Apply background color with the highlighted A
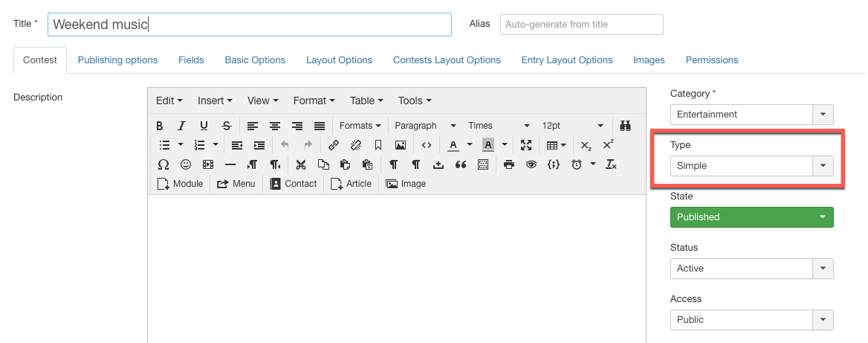 coord(488,145)
